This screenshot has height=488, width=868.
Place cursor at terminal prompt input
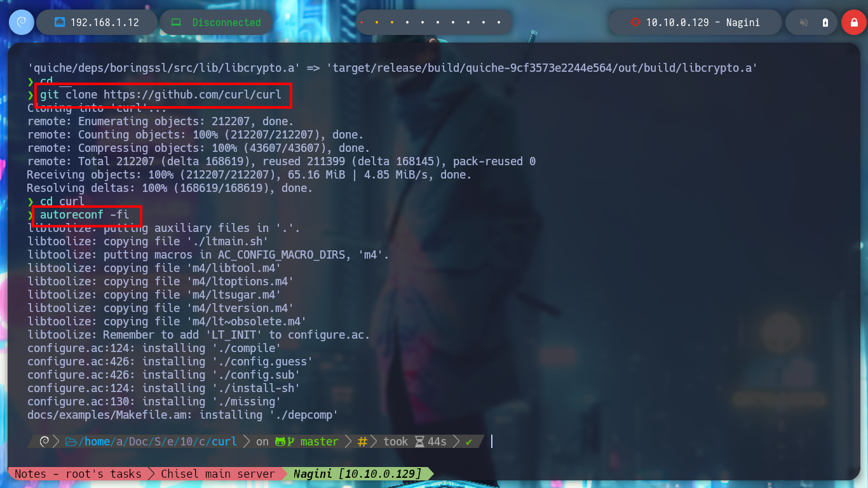tap(492, 441)
